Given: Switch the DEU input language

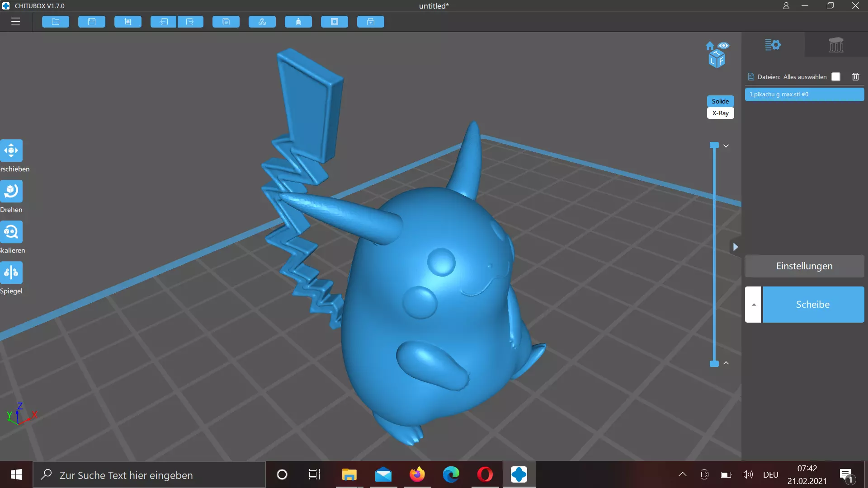Looking at the screenshot, I should point(771,475).
